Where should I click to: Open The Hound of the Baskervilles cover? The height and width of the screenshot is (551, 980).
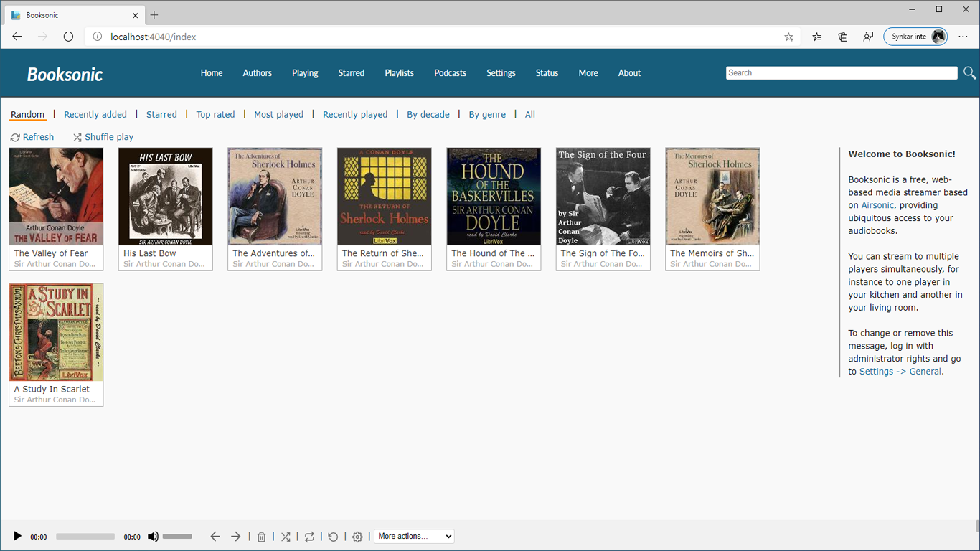point(494,197)
